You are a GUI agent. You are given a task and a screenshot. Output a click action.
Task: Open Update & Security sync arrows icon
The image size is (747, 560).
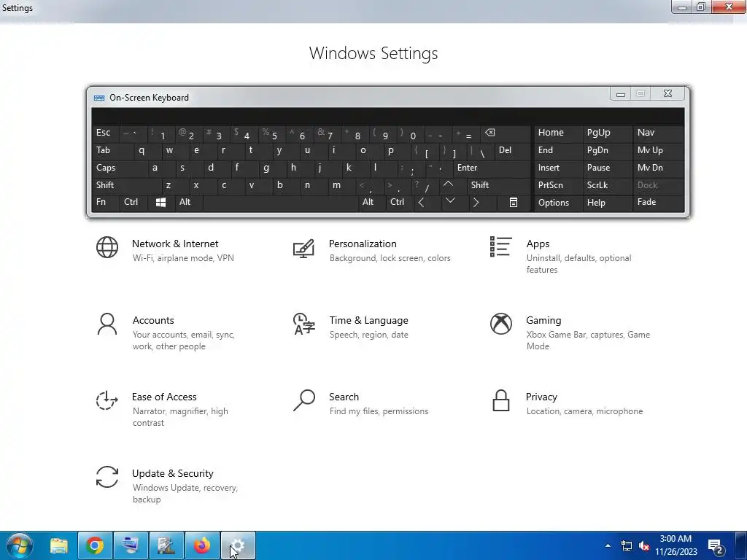click(x=107, y=477)
